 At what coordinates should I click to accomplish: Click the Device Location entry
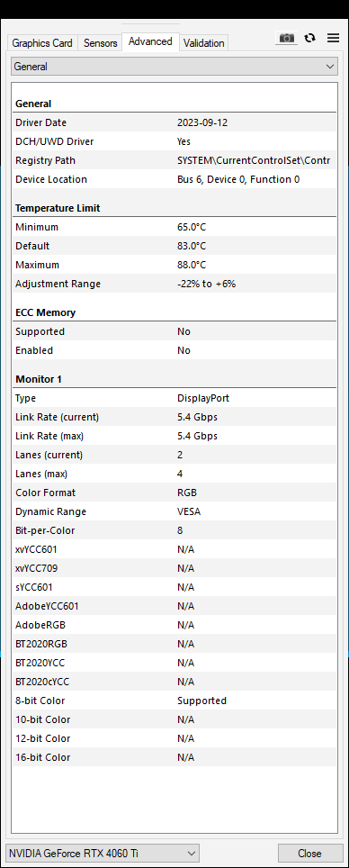174,179
